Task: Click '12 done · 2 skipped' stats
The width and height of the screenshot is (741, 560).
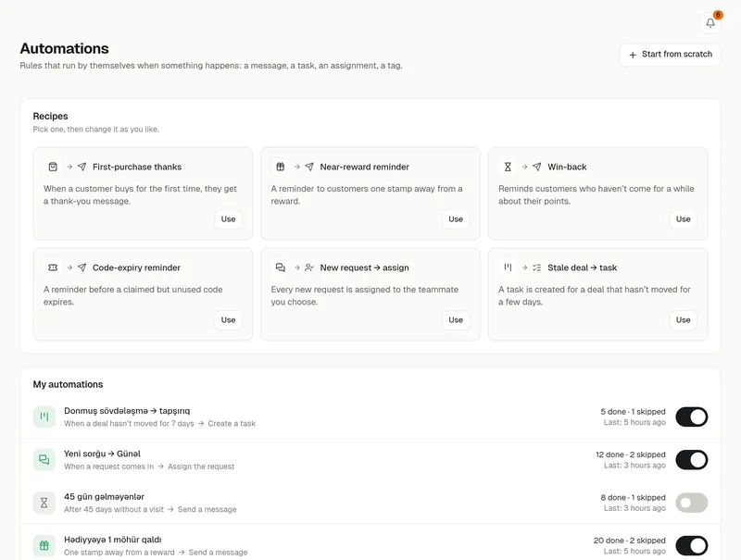Action: tap(631, 454)
